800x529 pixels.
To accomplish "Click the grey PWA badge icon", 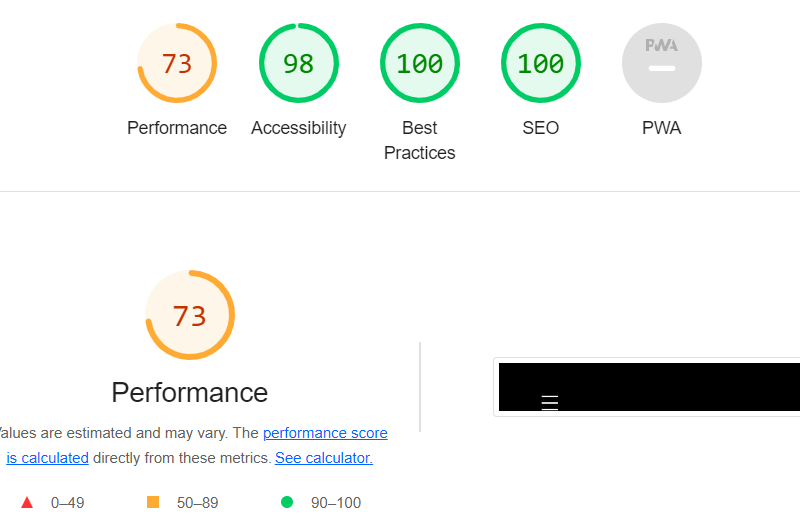I will click(x=662, y=64).
